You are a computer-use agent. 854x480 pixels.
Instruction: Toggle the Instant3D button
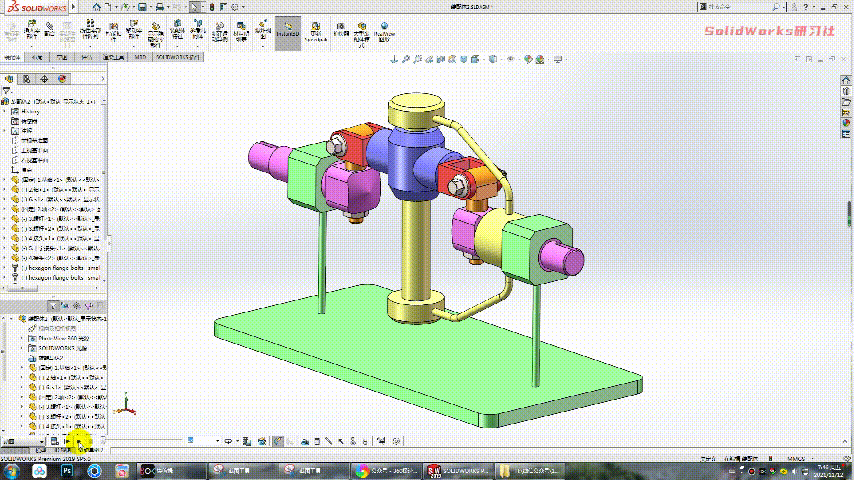click(x=288, y=32)
